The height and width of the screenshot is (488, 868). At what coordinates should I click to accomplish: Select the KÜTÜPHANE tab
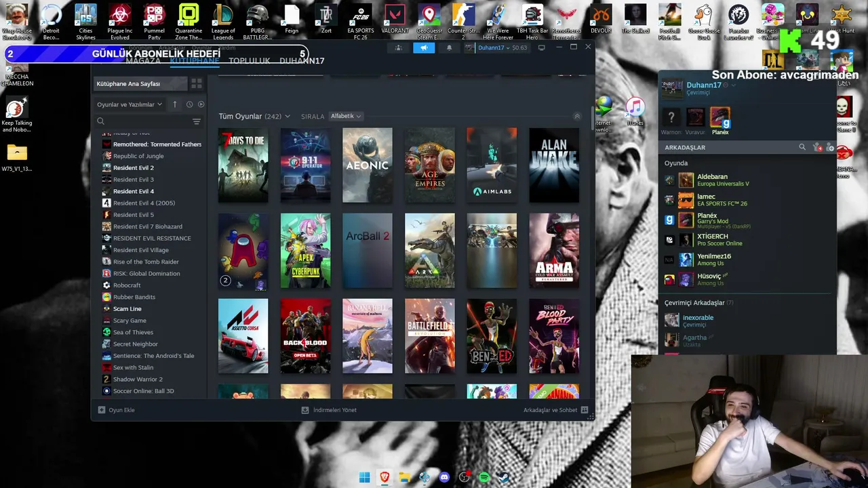tap(195, 61)
